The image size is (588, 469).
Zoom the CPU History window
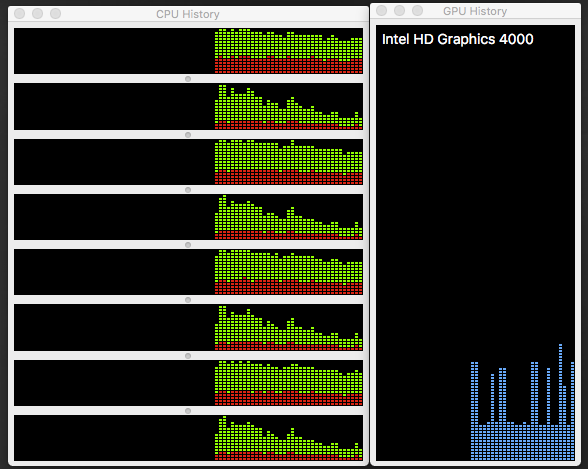[x=56, y=14]
